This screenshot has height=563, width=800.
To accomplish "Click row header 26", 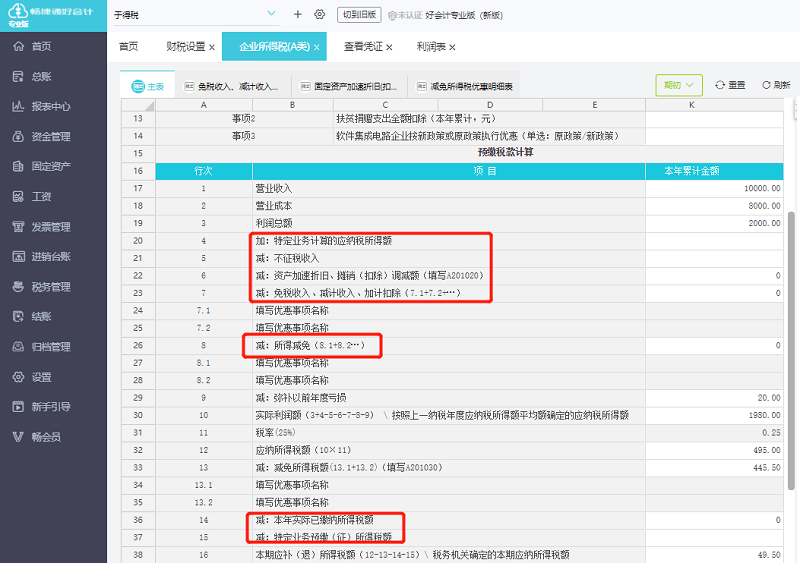I will click(138, 346).
